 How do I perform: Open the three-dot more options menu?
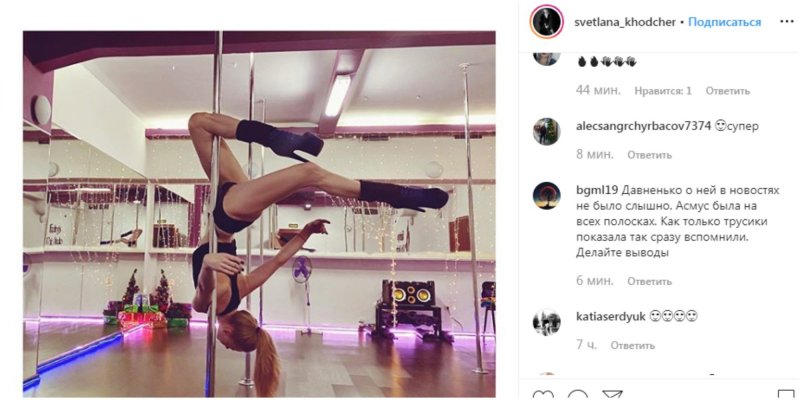coord(787,22)
